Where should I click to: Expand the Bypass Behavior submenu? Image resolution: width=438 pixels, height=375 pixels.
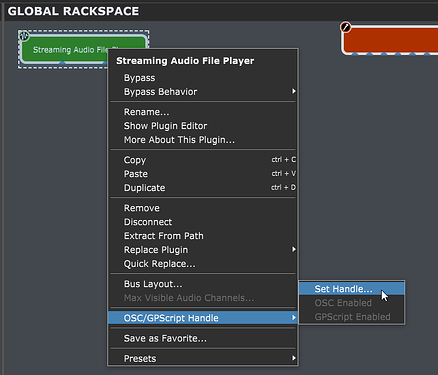point(203,92)
